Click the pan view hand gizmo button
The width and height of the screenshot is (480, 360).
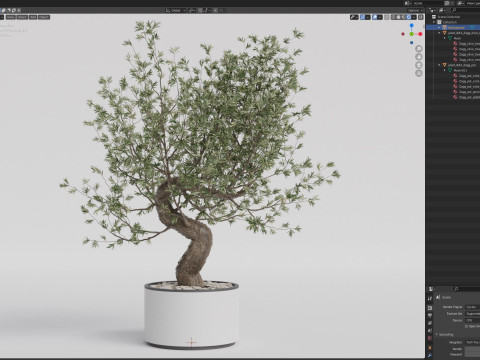tap(419, 57)
